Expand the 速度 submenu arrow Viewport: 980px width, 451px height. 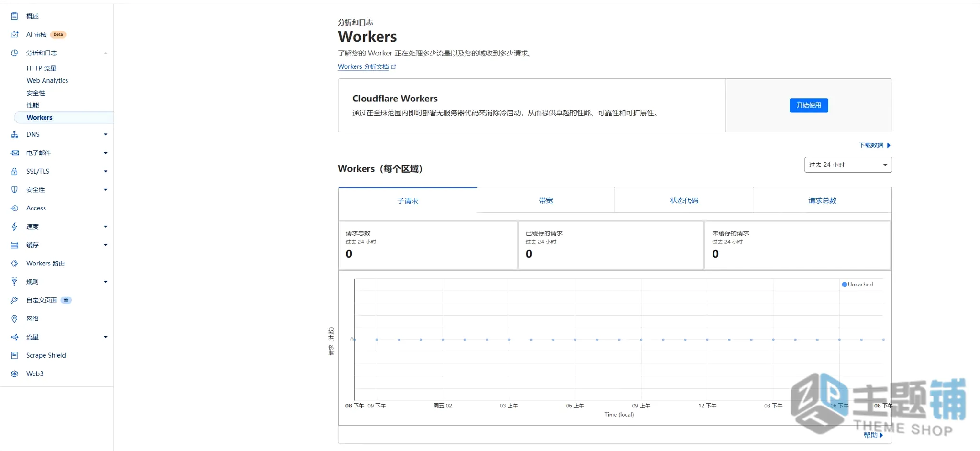point(105,227)
